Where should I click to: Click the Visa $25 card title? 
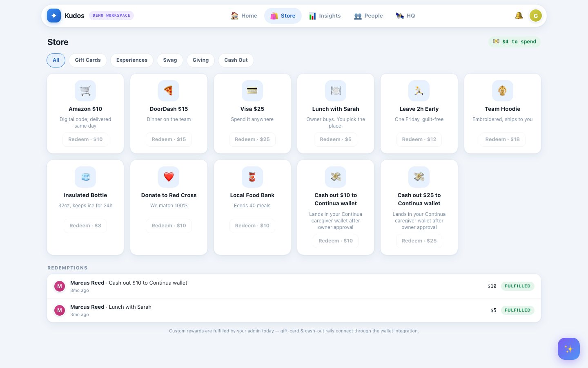tap(252, 109)
